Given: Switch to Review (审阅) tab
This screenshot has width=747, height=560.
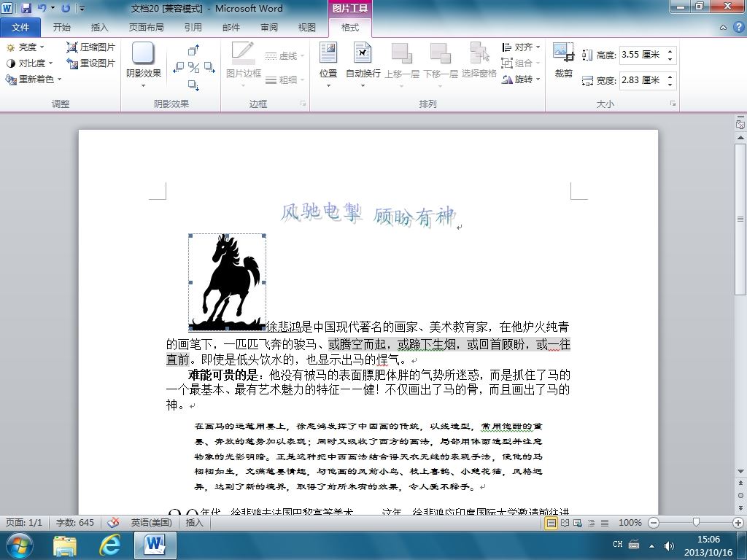Looking at the screenshot, I should click(x=269, y=28).
